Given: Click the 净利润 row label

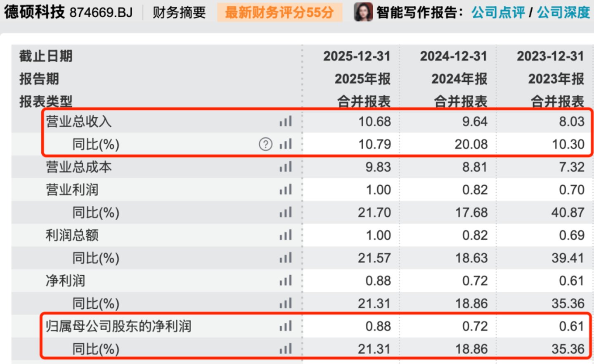Looking at the screenshot, I should [x=65, y=281].
